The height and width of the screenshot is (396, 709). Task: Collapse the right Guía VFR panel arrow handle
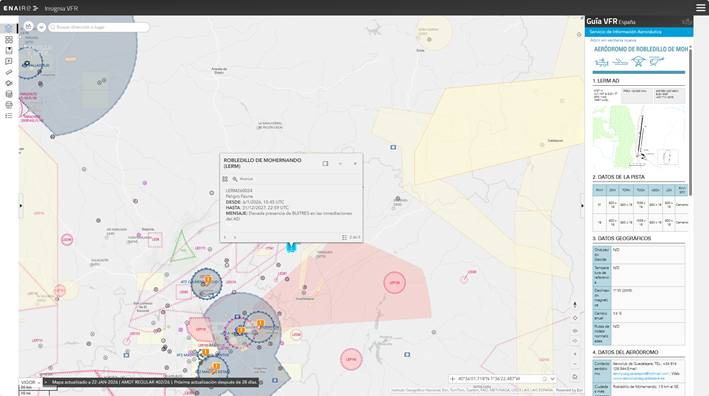click(x=582, y=206)
